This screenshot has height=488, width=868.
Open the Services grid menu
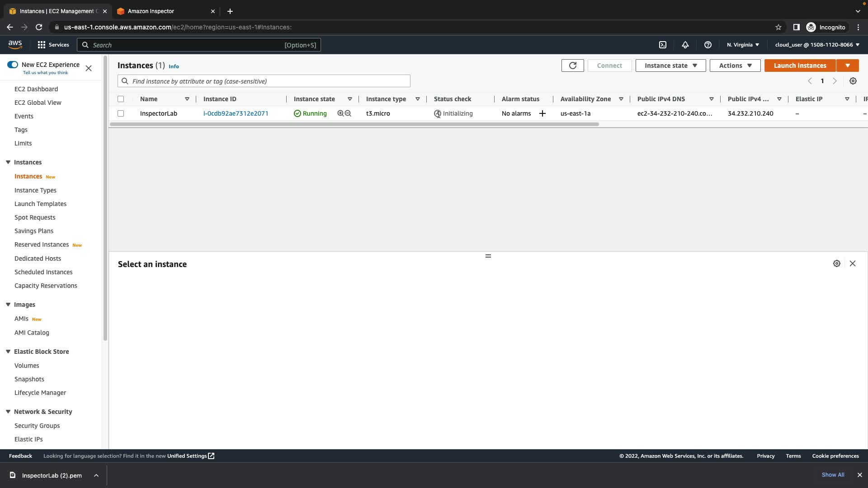[x=53, y=45]
